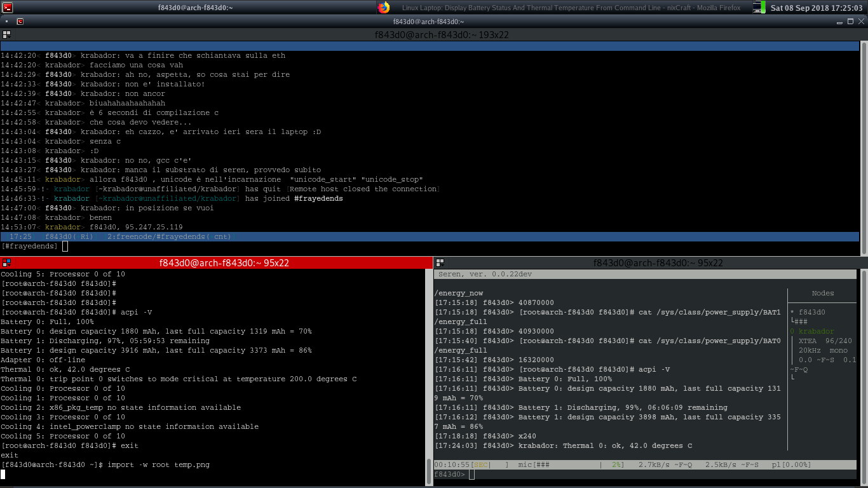Click the 'acpi -V' command in the bottom-left shell

coord(136,313)
